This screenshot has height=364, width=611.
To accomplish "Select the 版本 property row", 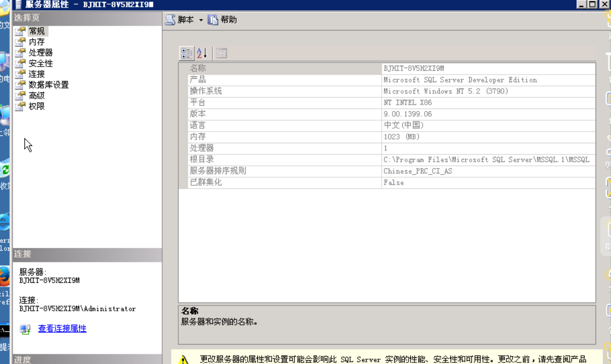I will [x=387, y=114].
